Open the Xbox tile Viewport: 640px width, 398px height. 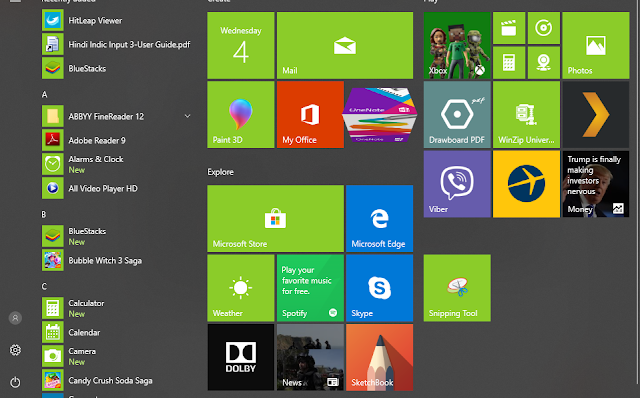457,45
